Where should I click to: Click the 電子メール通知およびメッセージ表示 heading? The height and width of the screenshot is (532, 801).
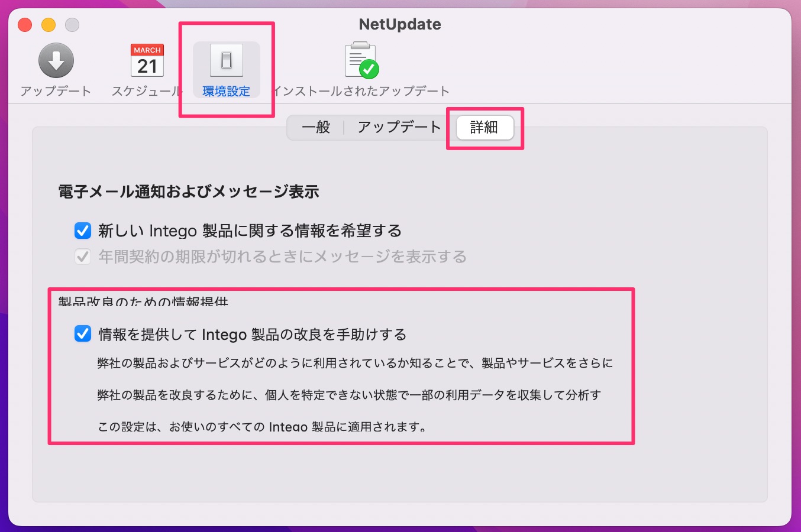pos(189,192)
